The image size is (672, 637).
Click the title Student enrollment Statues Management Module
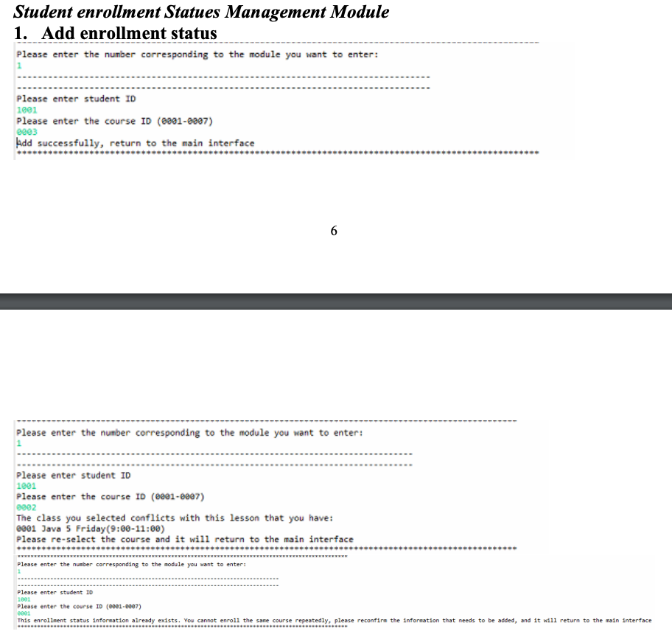[x=201, y=12]
